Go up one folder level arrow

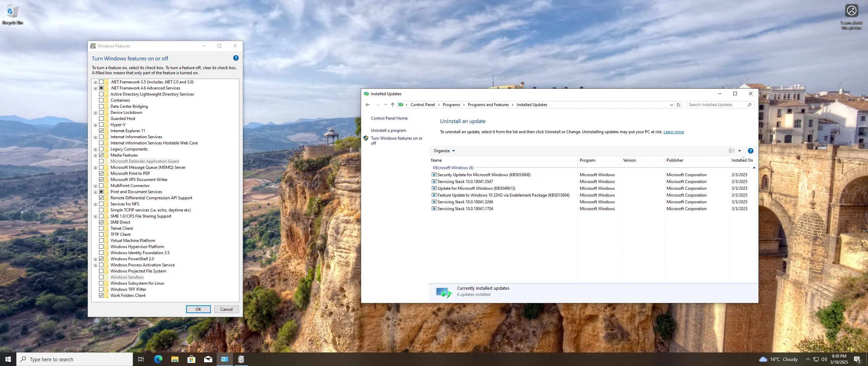coord(393,105)
